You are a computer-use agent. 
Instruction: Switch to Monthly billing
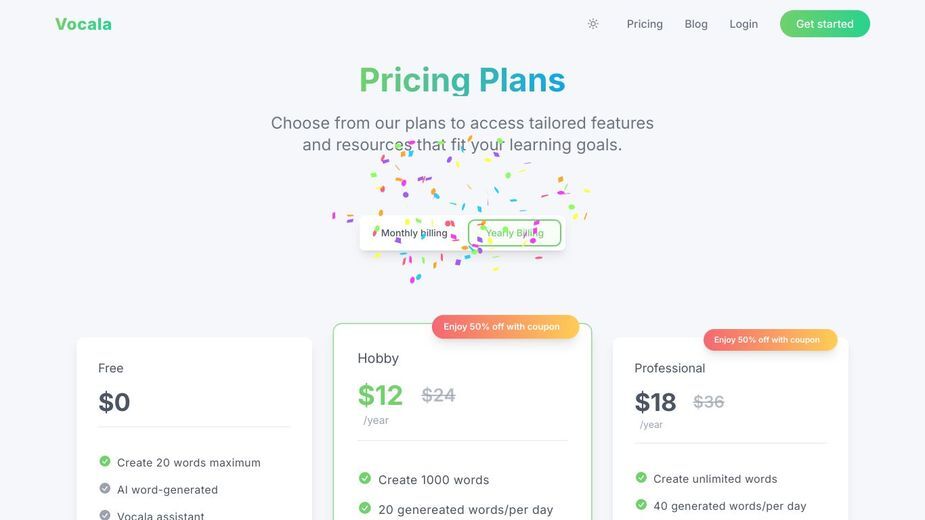point(414,233)
